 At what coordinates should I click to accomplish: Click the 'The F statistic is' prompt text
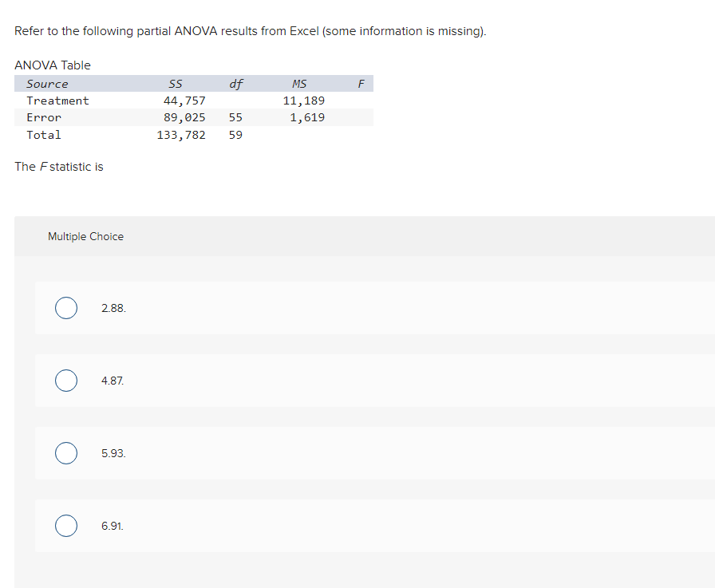pyautogui.click(x=59, y=167)
